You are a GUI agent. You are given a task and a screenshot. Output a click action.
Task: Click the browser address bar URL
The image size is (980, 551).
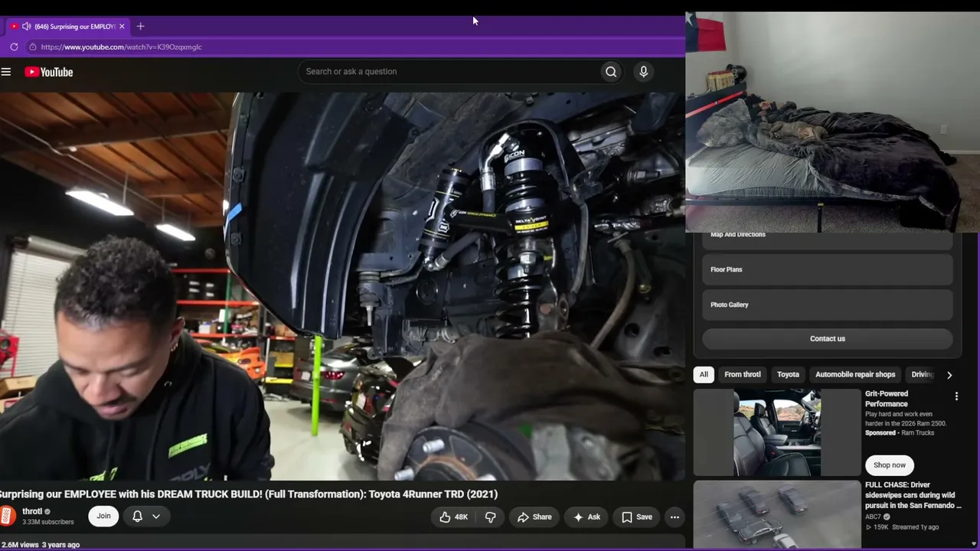pyautogui.click(x=121, y=47)
